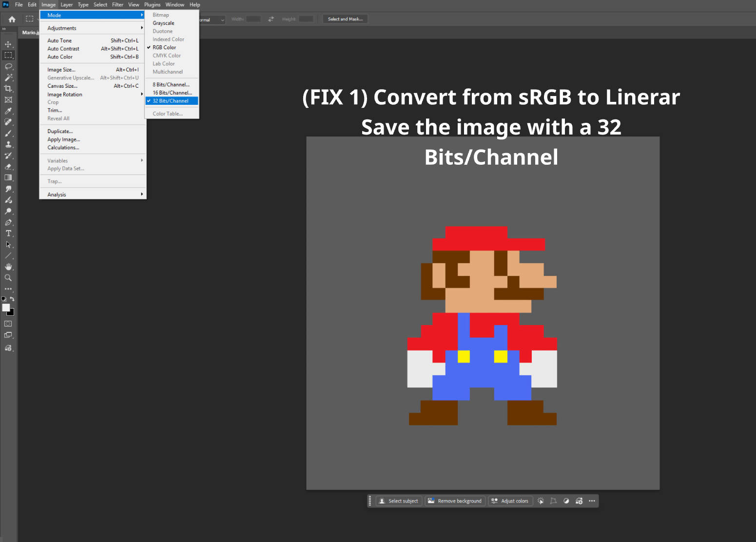Grab the contextual taskbar drag handle
756x542 pixels.
pos(370,501)
